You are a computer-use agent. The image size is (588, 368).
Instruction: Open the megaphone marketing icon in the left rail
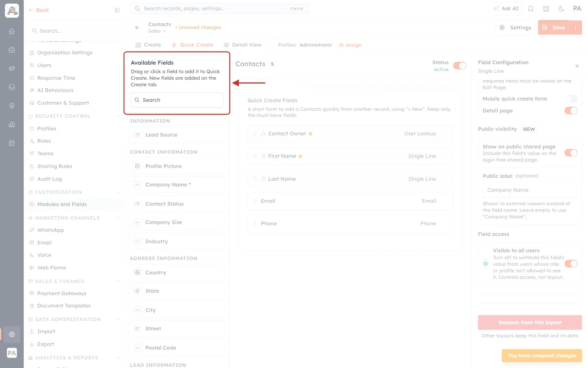click(12, 68)
